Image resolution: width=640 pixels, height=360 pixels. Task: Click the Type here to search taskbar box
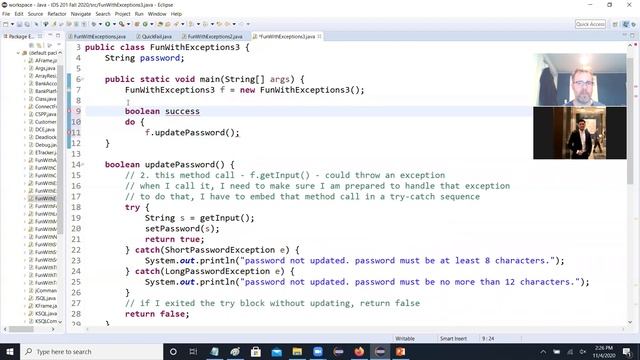[91, 351]
